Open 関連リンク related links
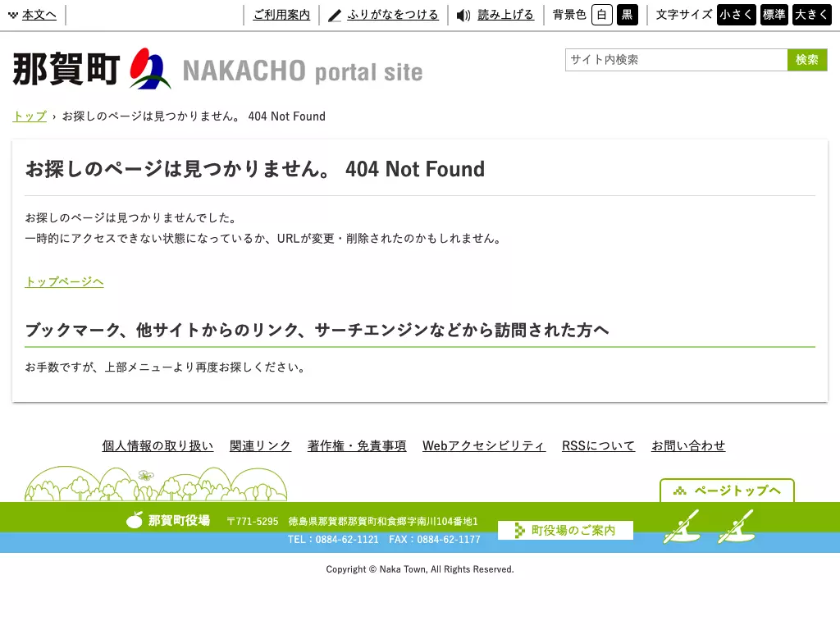Image resolution: width=840 pixels, height=630 pixels. click(x=260, y=445)
